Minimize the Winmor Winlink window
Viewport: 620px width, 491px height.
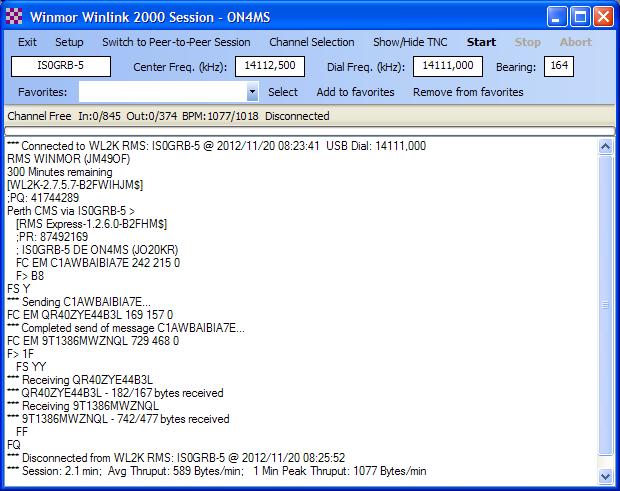tap(557, 17)
